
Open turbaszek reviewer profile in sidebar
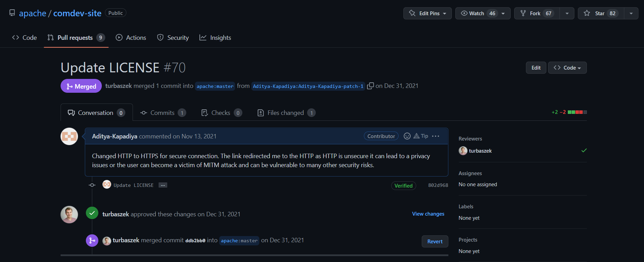(480, 151)
